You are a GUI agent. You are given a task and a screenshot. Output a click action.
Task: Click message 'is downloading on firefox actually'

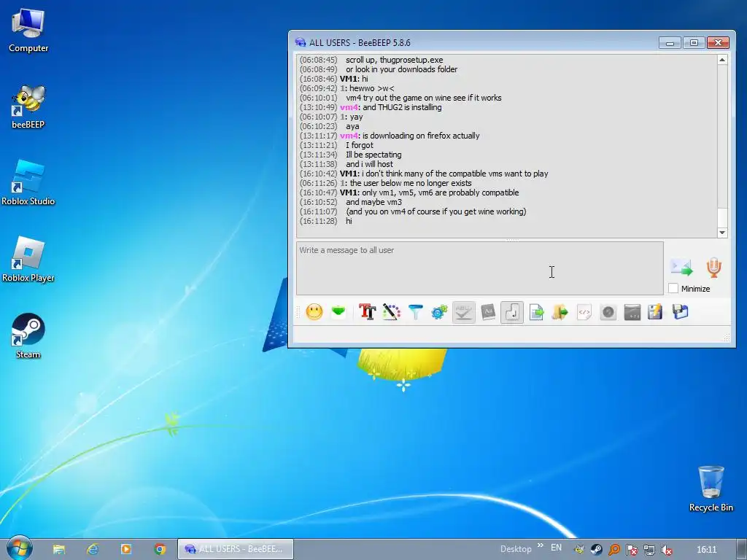(x=421, y=136)
